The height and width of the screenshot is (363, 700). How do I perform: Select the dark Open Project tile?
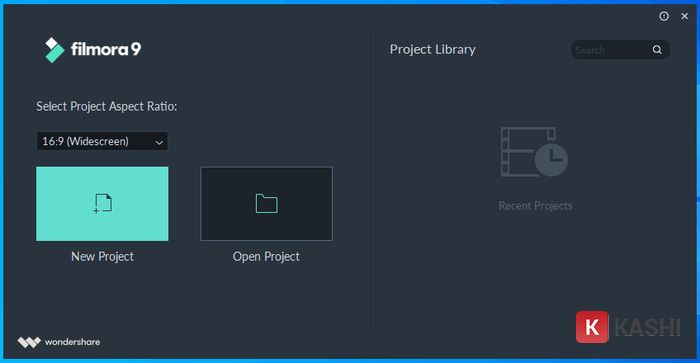click(267, 204)
